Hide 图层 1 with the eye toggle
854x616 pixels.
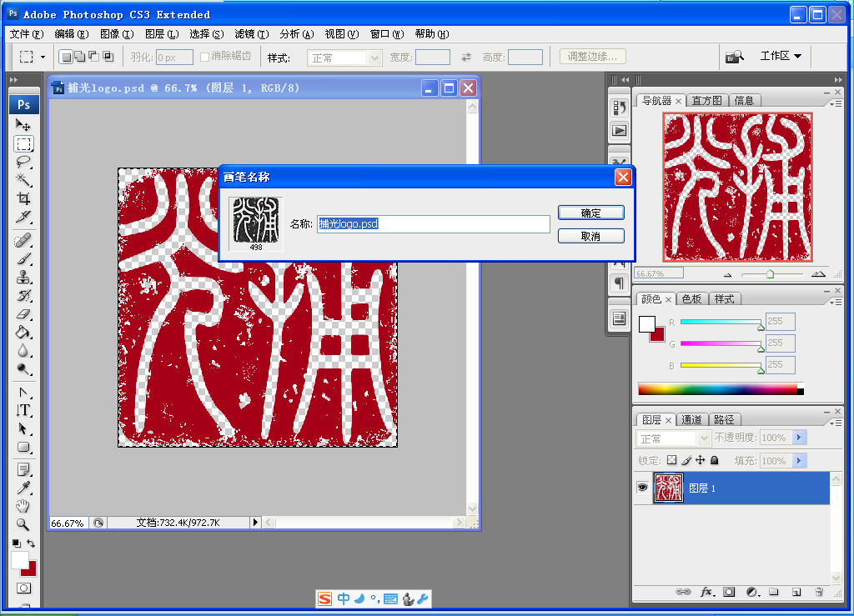point(643,488)
